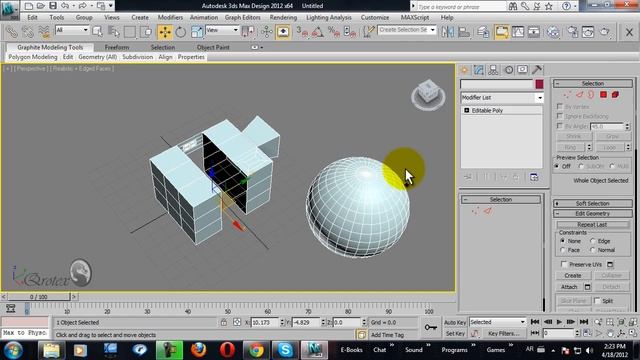The height and width of the screenshot is (360, 640).
Task: Click the Render Production teapot icon
Action: point(604,32)
